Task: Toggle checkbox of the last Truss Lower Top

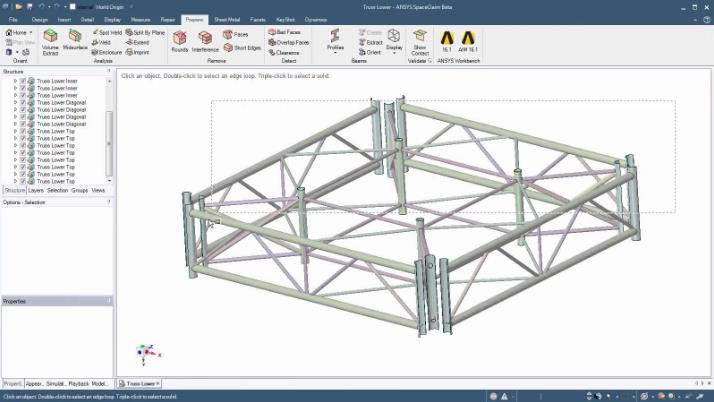Action: [22, 181]
